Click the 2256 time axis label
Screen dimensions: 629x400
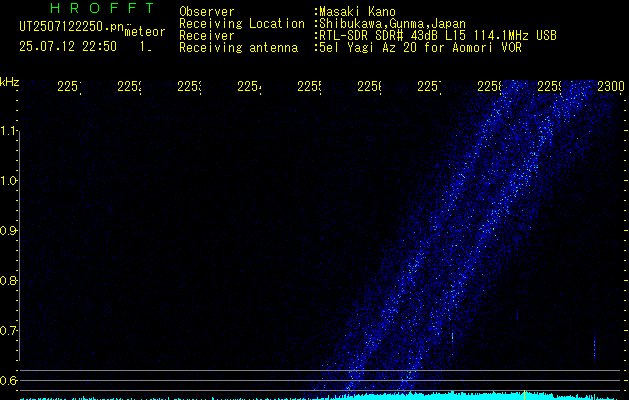coord(369,86)
